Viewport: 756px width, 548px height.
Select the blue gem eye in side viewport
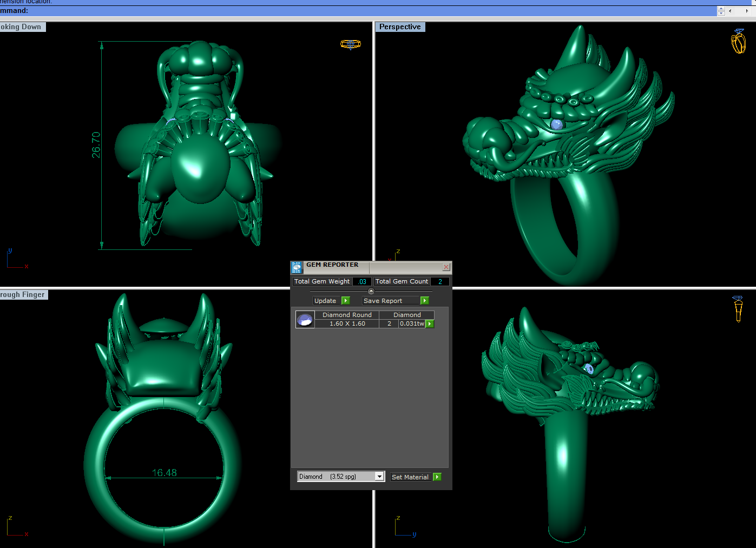point(589,369)
